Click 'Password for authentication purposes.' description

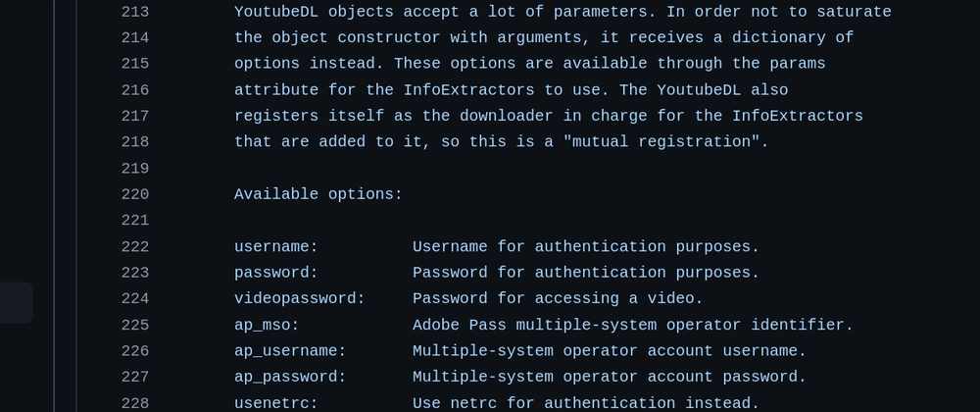[586, 273]
